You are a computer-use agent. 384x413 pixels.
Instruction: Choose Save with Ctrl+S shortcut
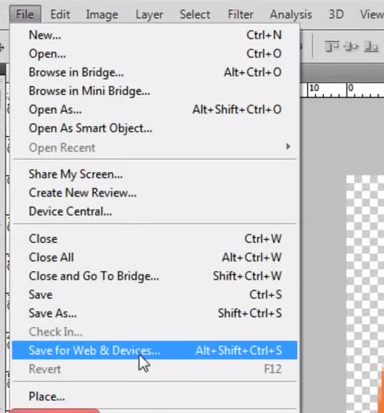[x=155, y=295]
